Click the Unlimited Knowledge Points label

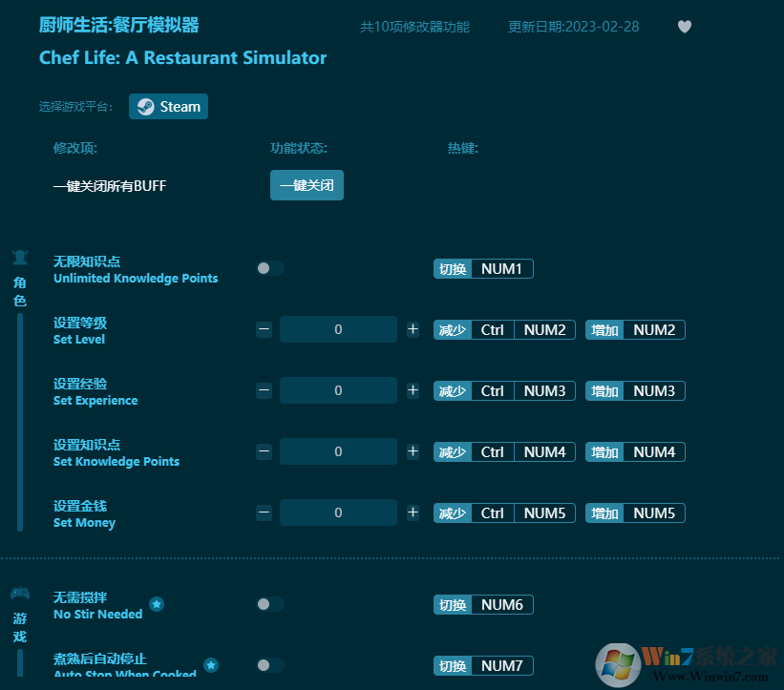point(136,279)
